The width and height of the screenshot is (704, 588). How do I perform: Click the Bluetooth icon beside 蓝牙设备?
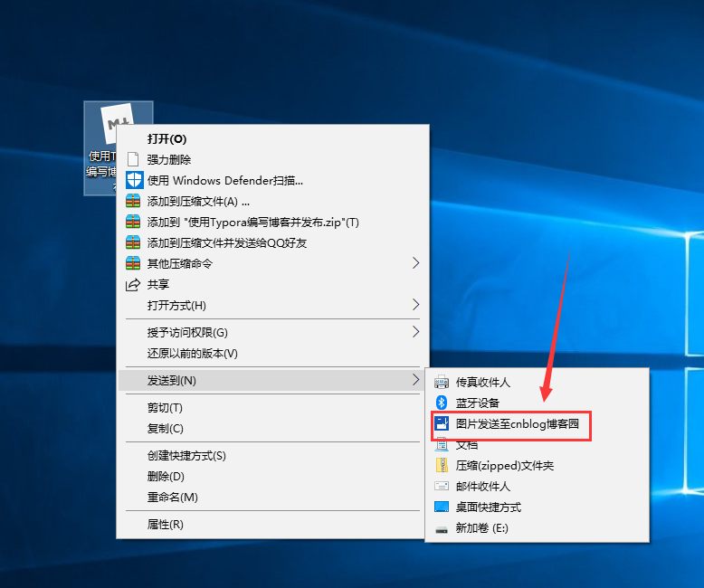pyautogui.click(x=442, y=403)
